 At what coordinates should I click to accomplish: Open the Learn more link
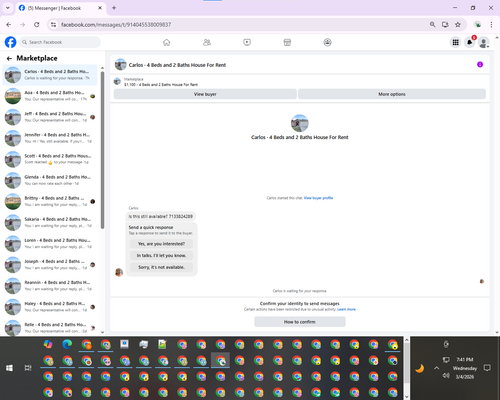coord(346,309)
